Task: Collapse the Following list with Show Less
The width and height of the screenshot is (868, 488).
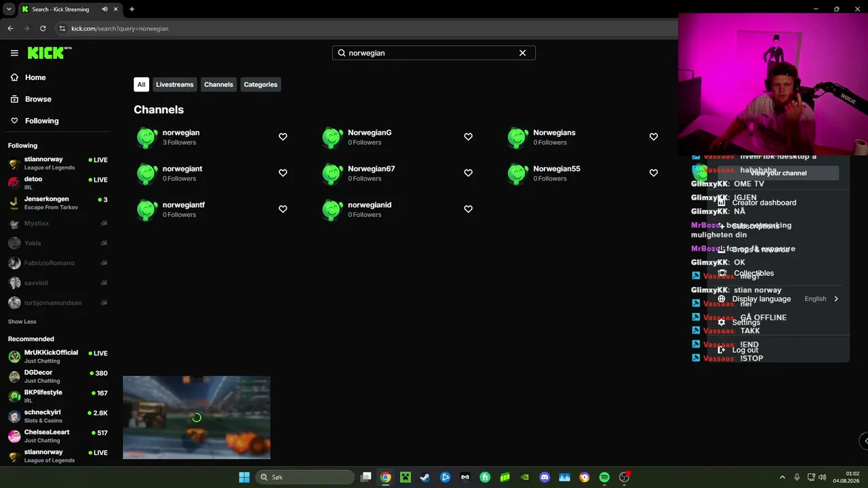Action: coord(22,322)
